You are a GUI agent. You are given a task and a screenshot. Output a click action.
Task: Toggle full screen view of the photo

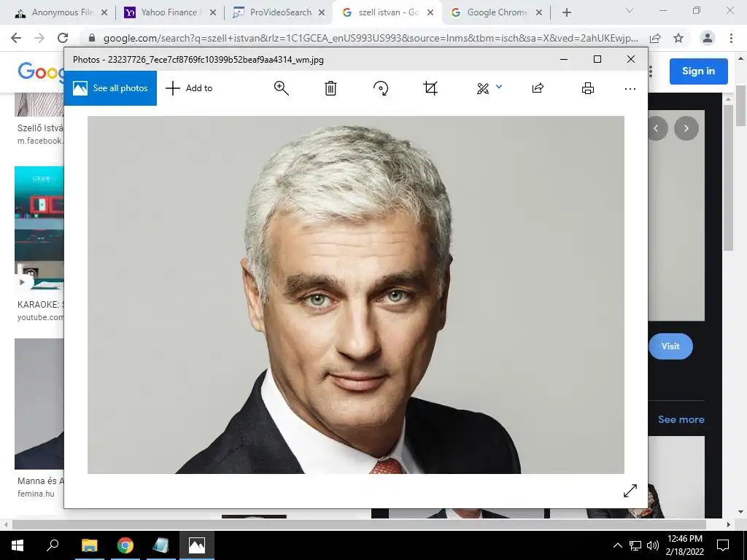point(630,491)
